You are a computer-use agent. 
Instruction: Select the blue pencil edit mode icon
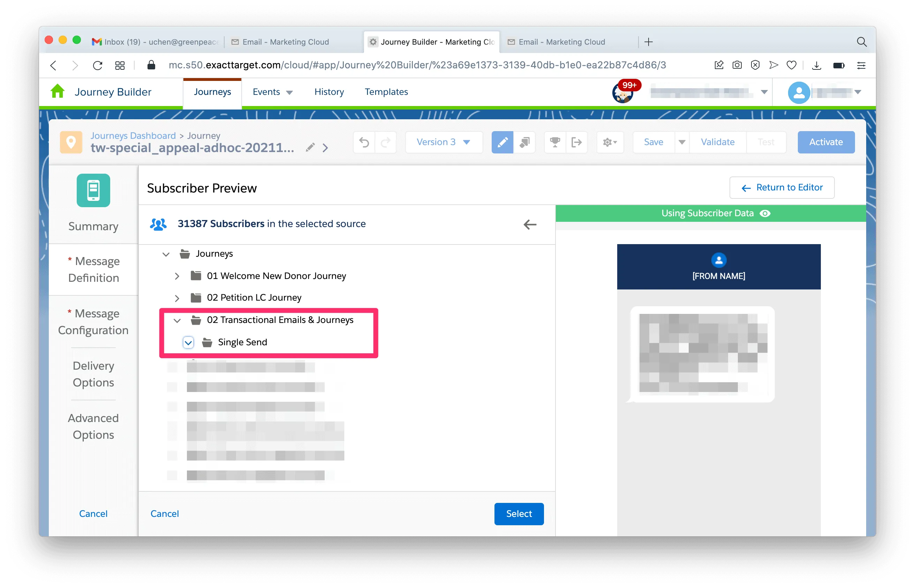pyautogui.click(x=502, y=142)
